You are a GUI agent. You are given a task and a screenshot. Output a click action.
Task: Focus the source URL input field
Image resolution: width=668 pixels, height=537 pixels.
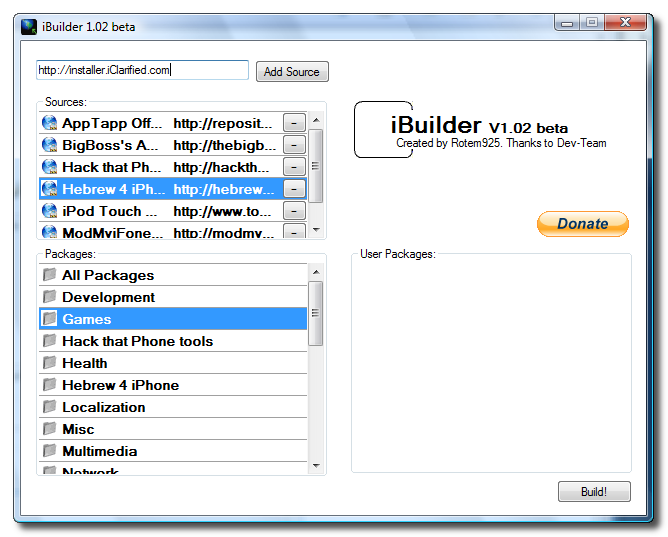pyautogui.click(x=142, y=70)
